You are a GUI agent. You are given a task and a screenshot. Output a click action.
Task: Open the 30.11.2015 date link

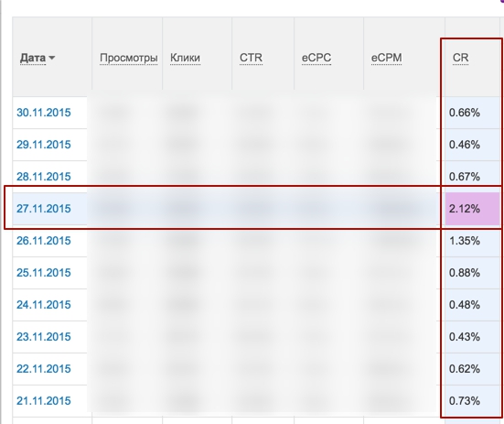click(x=43, y=113)
